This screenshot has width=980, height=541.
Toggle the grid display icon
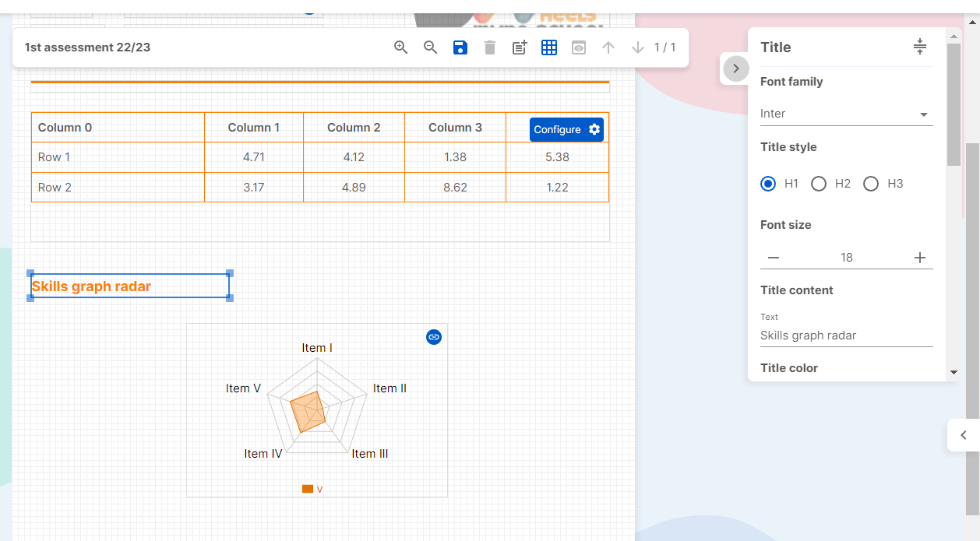click(549, 47)
